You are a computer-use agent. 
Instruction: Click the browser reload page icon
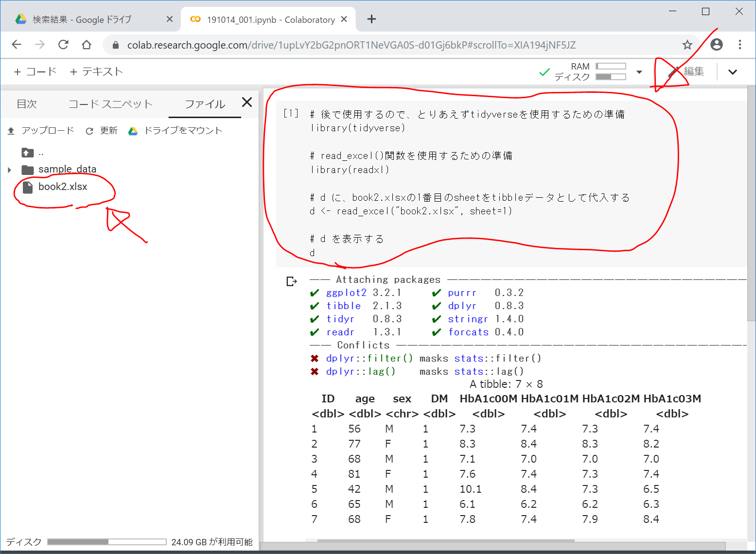(x=63, y=45)
